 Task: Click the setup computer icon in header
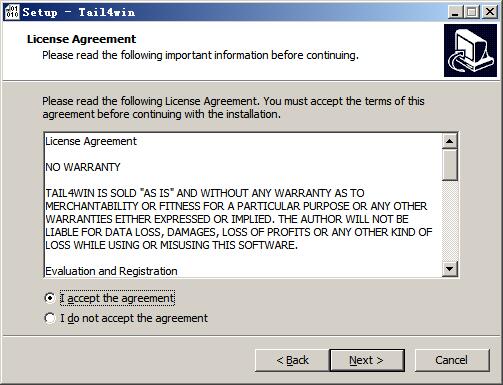(470, 51)
